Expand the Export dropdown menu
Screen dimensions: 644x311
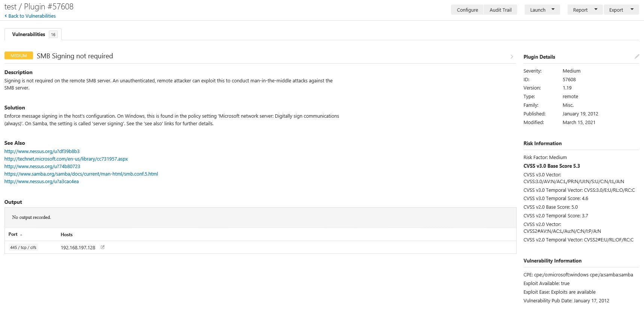tap(632, 10)
